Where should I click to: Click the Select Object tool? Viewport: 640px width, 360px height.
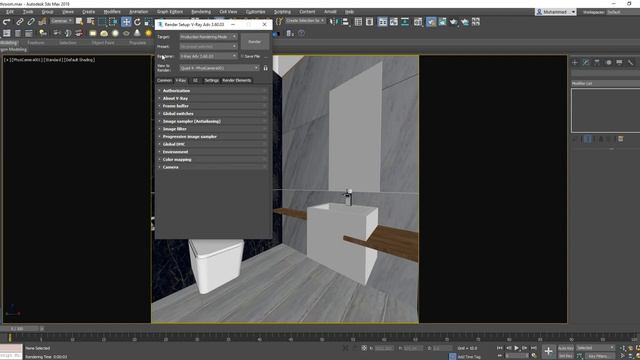tap(79, 22)
